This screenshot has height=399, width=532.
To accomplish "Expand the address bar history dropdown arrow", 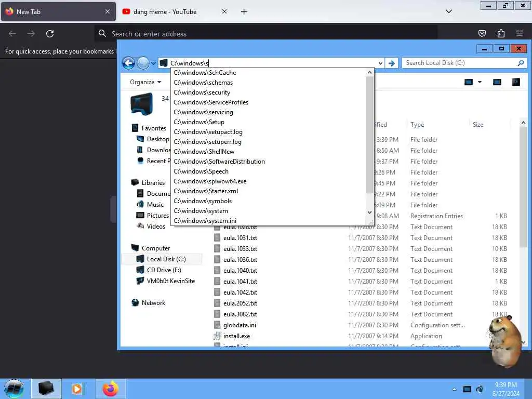I will (x=380, y=63).
